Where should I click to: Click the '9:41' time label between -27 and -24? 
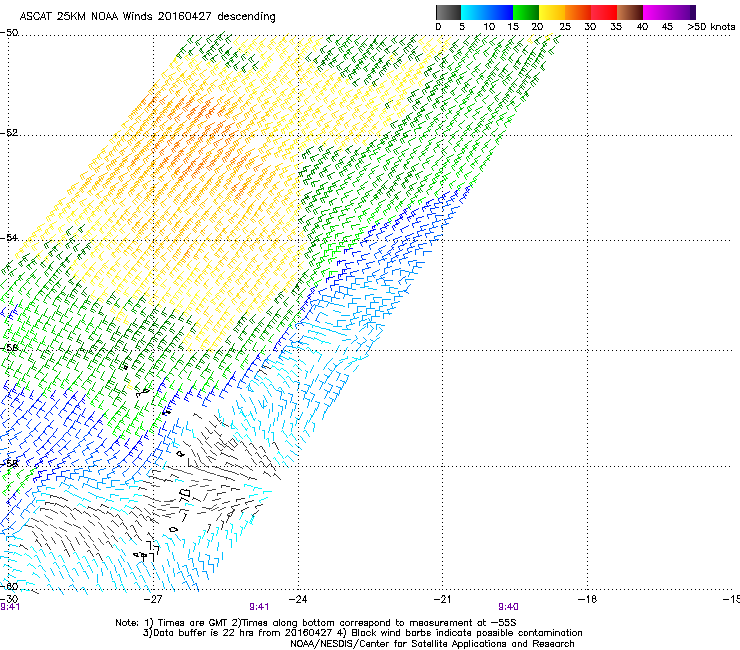click(x=259, y=607)
